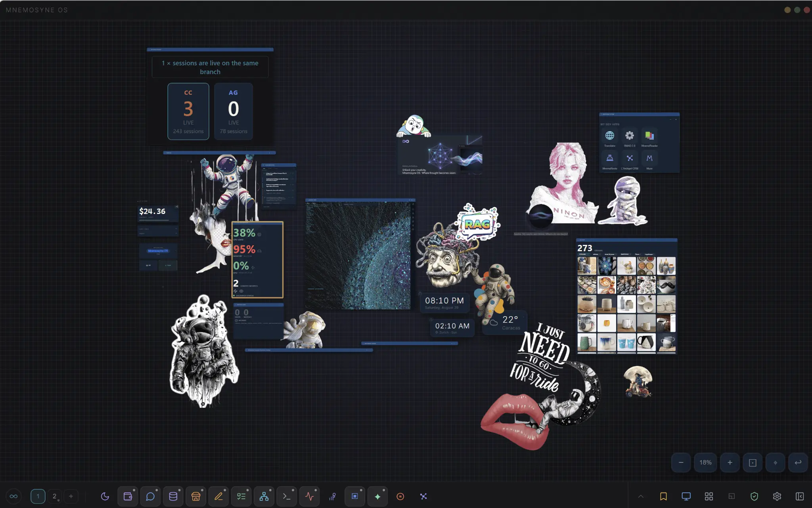The height and width of the screenshot is (508, 812).
Task: Open the four-squares grid view icon
Action: pyautogui.click(x=709, y=496)
